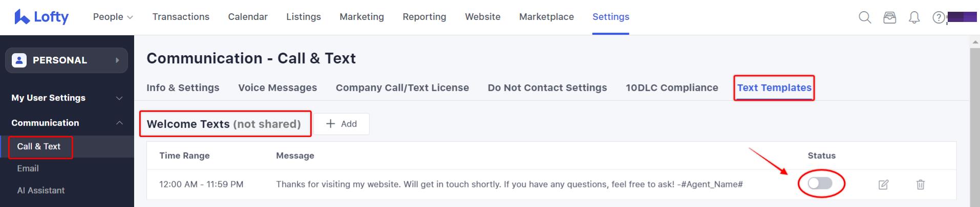Open the notifications bell
The width and height of the screenshot is (980, 207).
click(914, 17)
